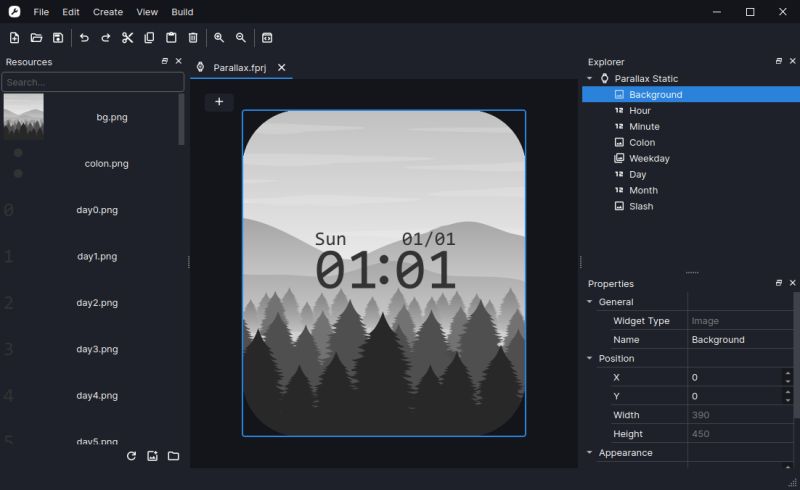Close the Parallax.fprj tab
The width and height of the screenshot is (800, 490).
click(x=282, y=67)
